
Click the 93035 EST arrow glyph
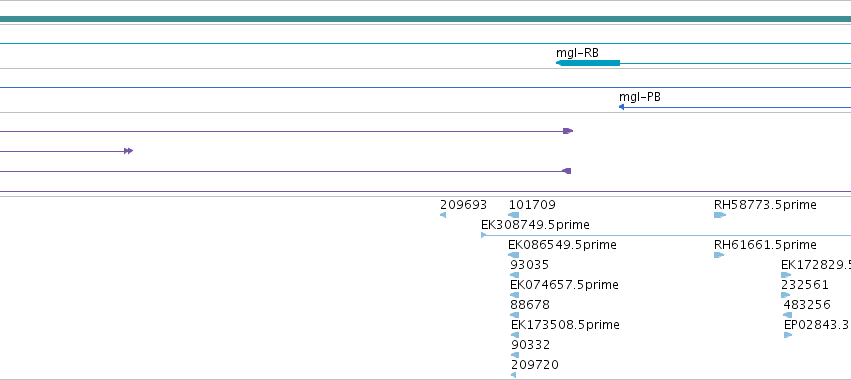pyautogui.click(x=515, y=275)
